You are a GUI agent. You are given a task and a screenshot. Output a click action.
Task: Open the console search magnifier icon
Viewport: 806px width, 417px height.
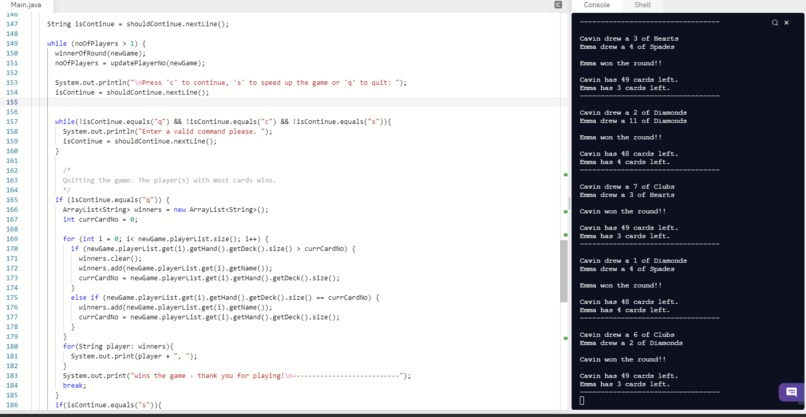click(x=775, y=23)
